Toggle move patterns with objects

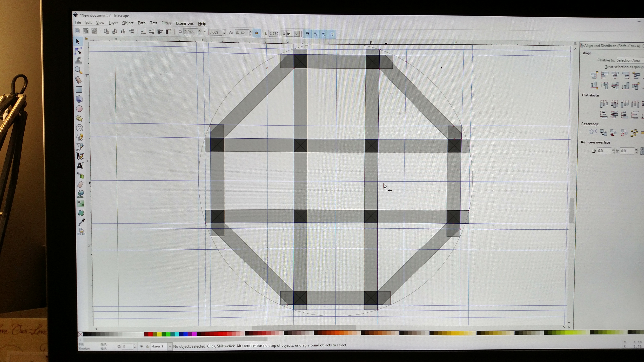click(332, 34)
